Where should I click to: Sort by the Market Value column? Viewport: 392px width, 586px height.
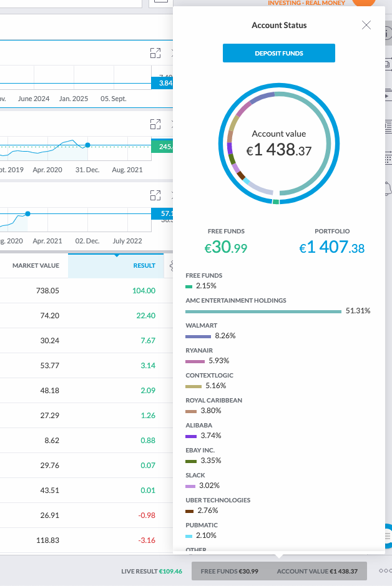[36, 266]
